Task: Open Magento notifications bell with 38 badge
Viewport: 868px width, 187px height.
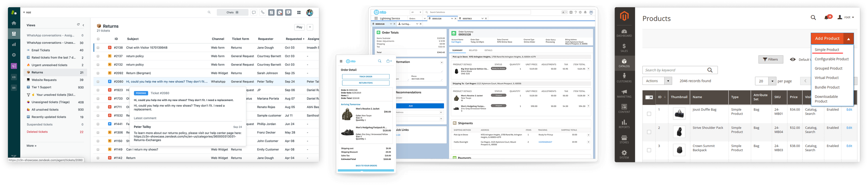Action: [x=828, y=17]
